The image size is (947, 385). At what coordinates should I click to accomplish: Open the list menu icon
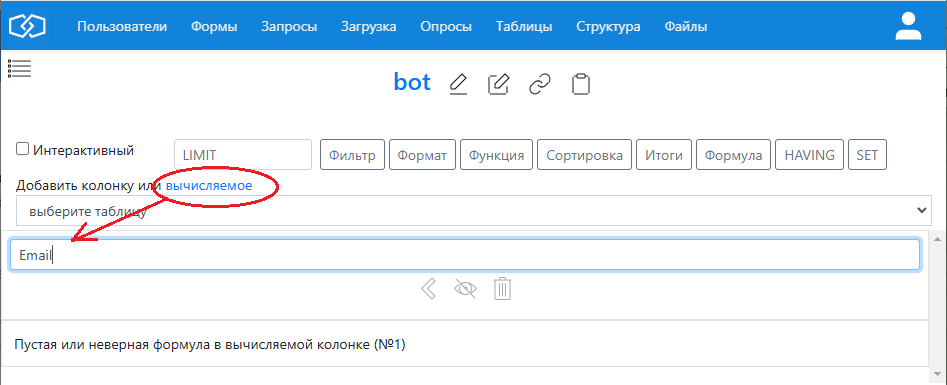pos(19,69)
